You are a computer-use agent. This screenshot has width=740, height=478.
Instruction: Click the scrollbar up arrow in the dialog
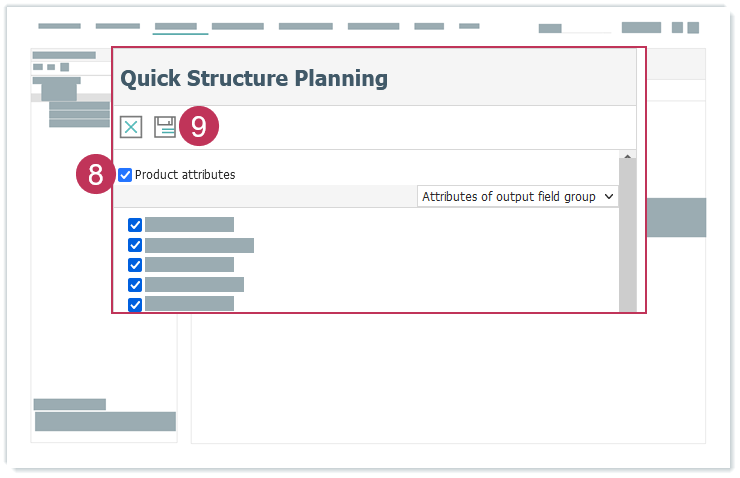click(x=628, y=158)
